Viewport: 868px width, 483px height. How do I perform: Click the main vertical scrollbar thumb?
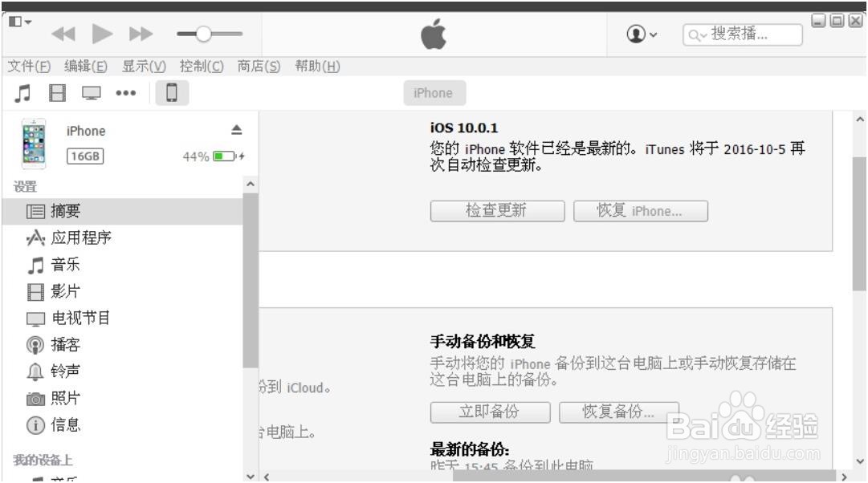pos(860,224)
